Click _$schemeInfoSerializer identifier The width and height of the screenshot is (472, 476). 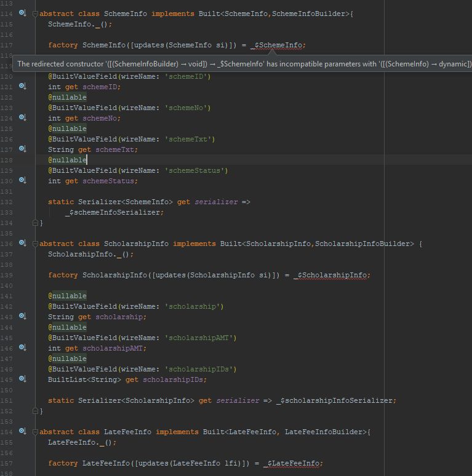(113, 213)
